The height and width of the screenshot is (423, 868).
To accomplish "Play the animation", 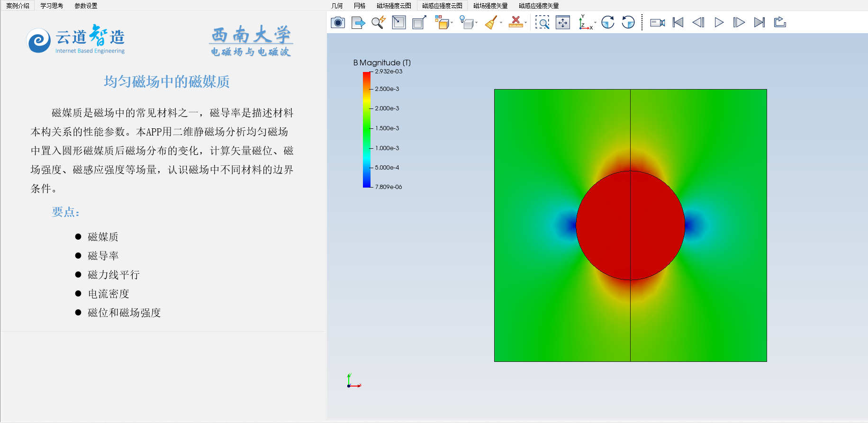I will 719,22.
